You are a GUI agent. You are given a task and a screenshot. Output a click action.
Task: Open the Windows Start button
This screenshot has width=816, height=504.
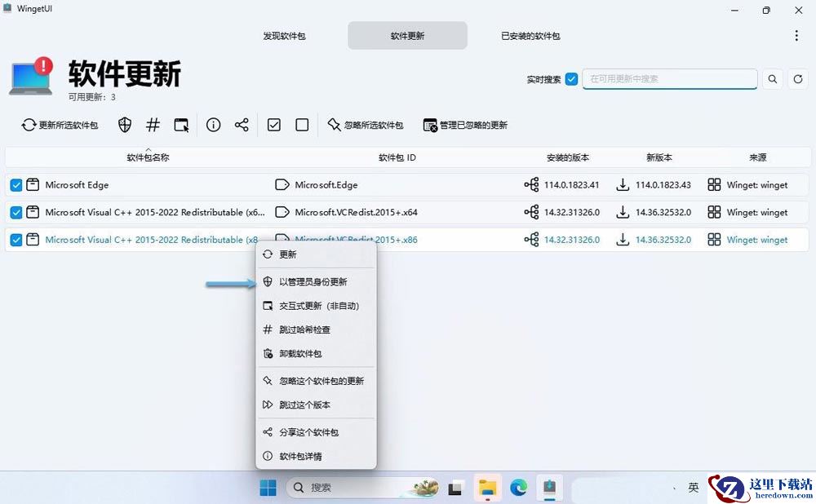268,488
